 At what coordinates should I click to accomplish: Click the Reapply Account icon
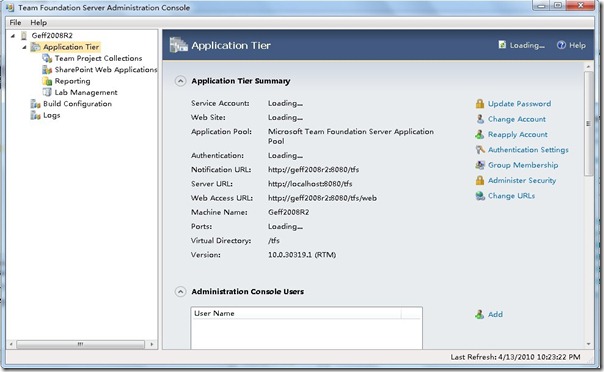click(x=480, y=134)
